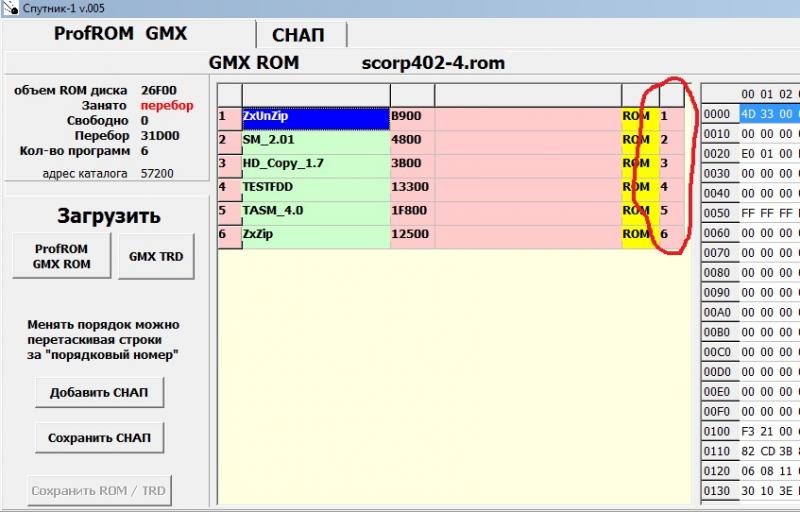This screenshot has height=512, width=800.
Task: Click the yellow ROM cell in row 1
Action: [637, 117]
